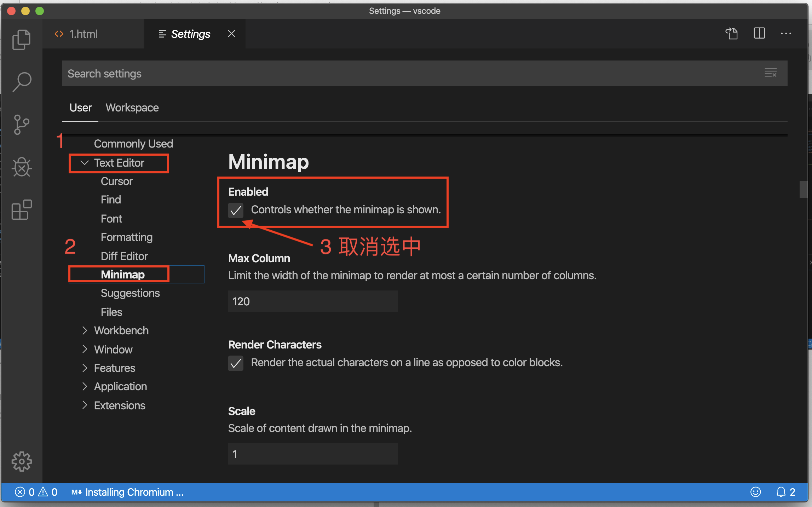The image size is (812, 507).
Task: Clear the settings search filter icon
Action: click(771, 73)
